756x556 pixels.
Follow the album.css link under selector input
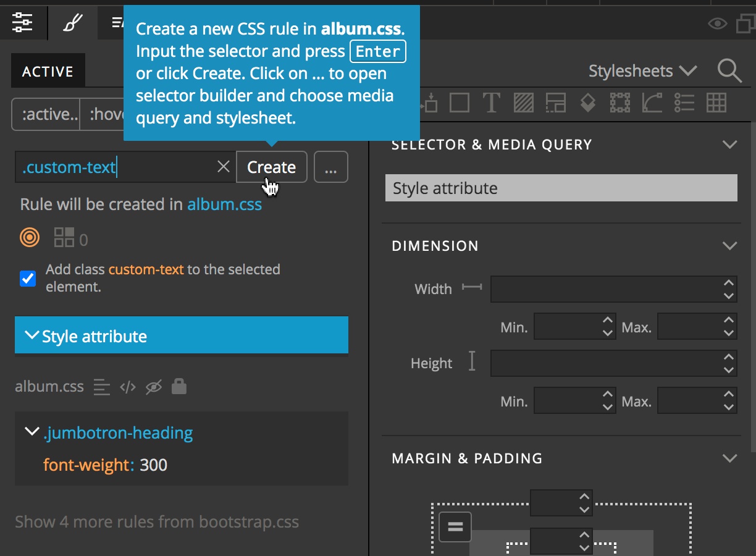click(x=225, y=204)
